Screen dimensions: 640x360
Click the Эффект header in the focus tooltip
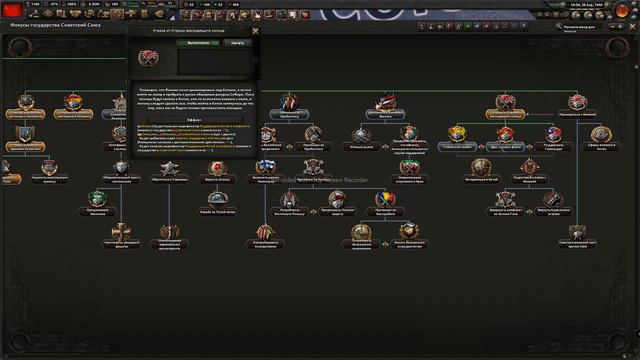tap(194, 120)
